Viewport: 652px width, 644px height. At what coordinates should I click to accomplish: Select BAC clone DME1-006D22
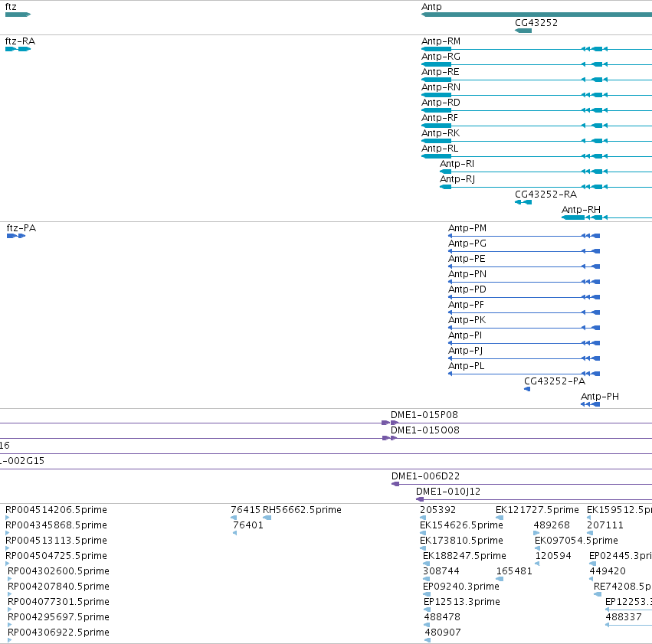click(425, 476)
